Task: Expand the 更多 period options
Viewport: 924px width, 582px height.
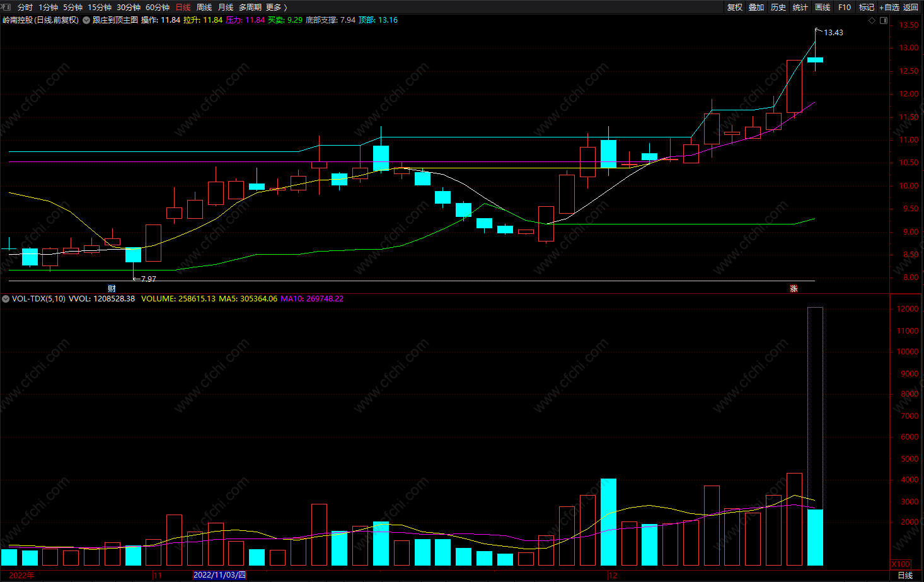Action: point(276,8)
